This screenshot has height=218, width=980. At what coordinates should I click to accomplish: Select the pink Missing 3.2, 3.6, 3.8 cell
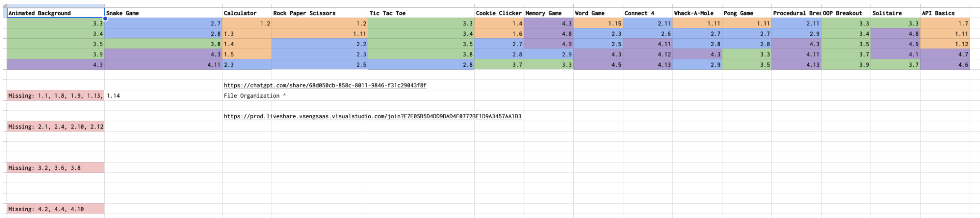[x=56, y=168]
